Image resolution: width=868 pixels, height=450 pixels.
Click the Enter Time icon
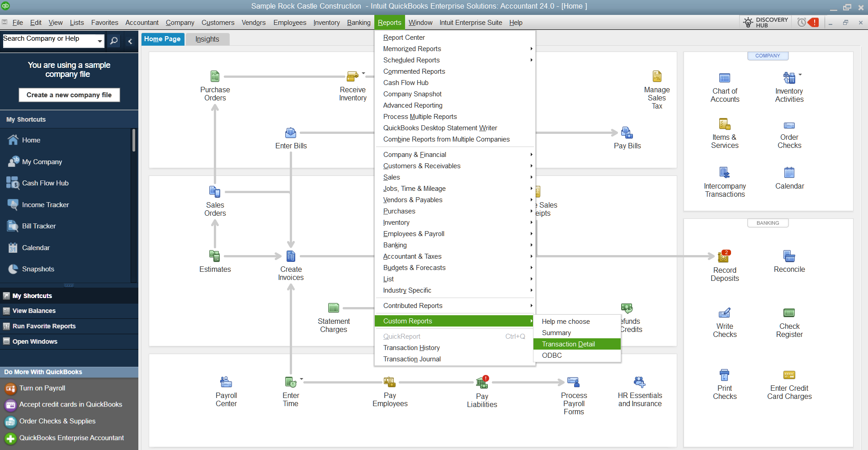291,382
